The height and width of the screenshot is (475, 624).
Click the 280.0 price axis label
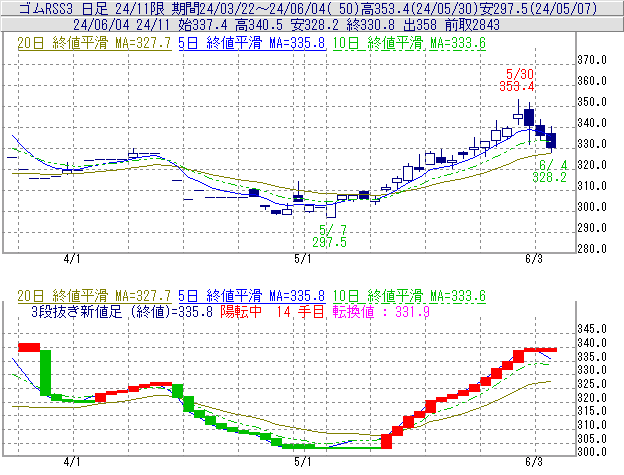(x=592, y=249)
